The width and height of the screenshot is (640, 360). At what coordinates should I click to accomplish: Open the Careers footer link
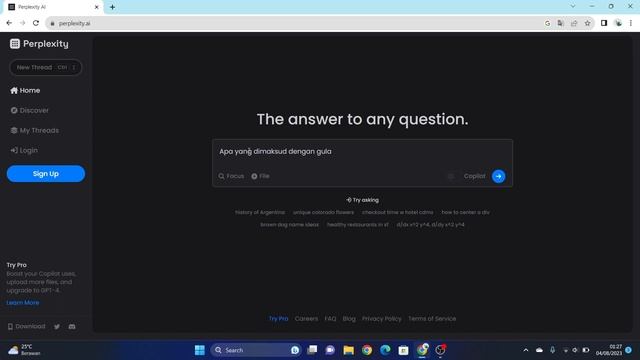click(306, 318)
